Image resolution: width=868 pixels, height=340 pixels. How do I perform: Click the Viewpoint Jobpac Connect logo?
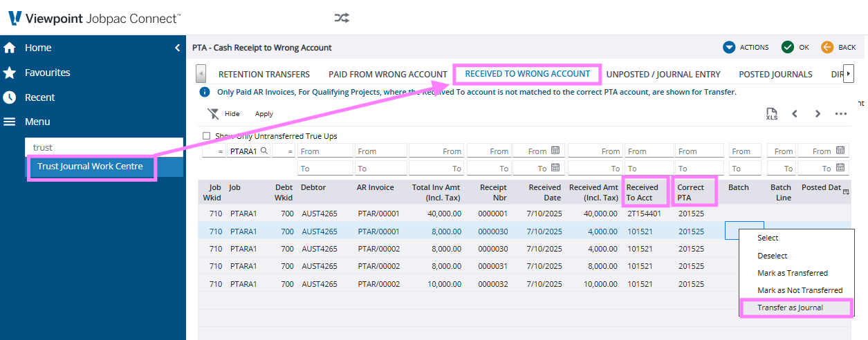tap(93, 18)
